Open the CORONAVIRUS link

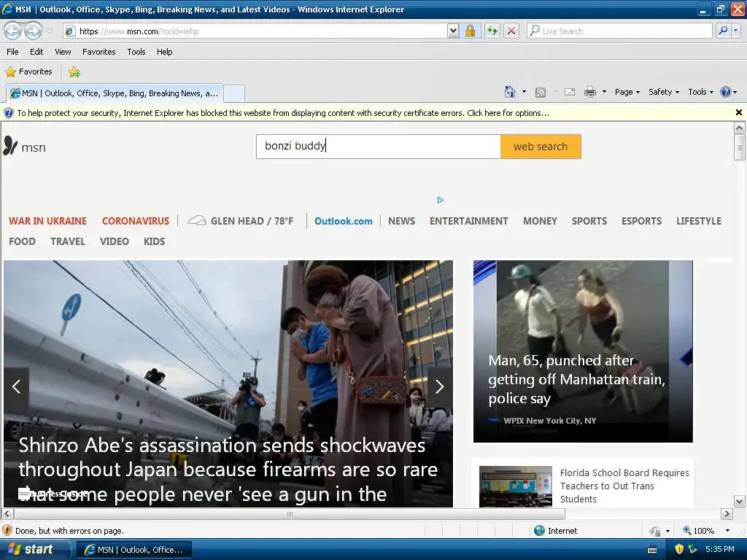[135, 221]
